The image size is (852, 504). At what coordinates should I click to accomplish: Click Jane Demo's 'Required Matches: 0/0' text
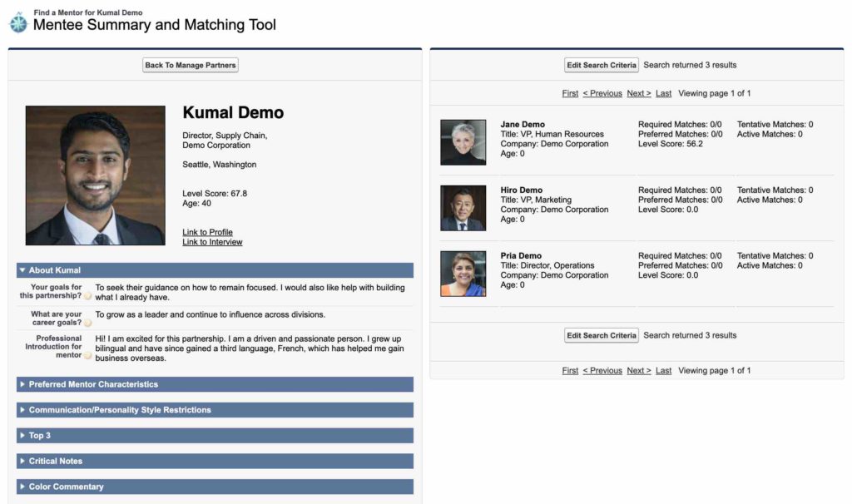pyautogui.click(x=680, y=125)
